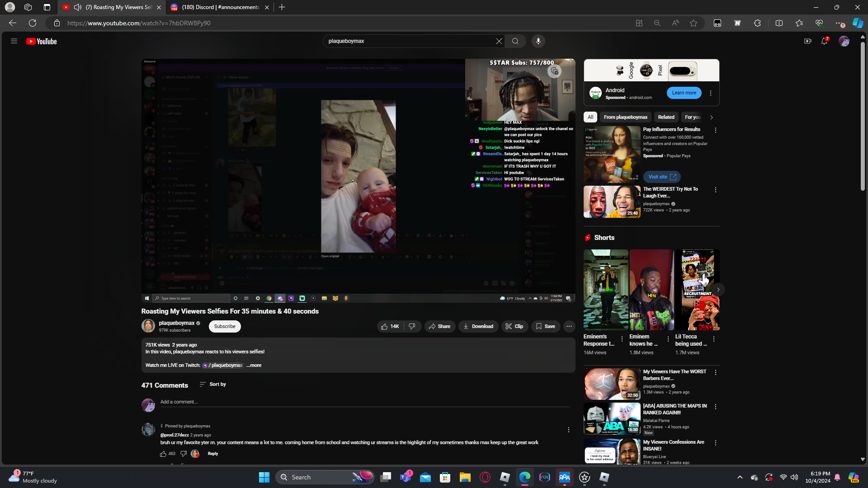This screenshot has height=488, width=868.
Task: Open the plaqueboymax Twitch link
Action: pyautogui.click(x=223, y=365)
